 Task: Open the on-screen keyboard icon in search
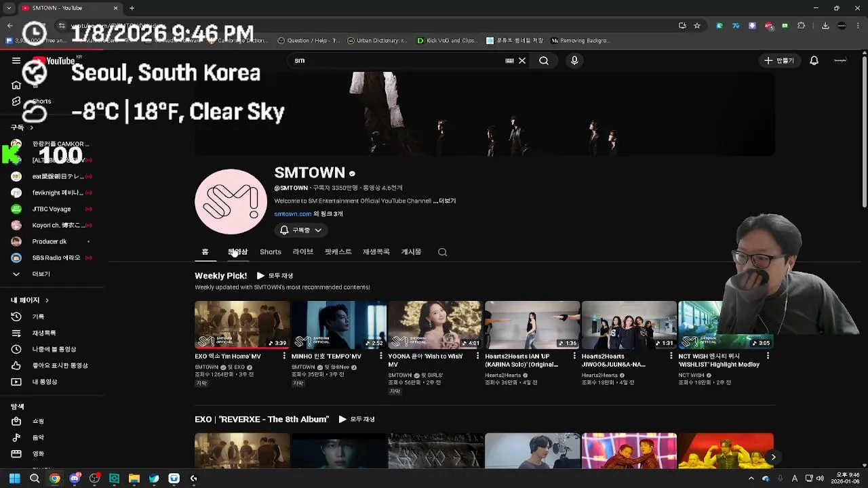point(509,60)
